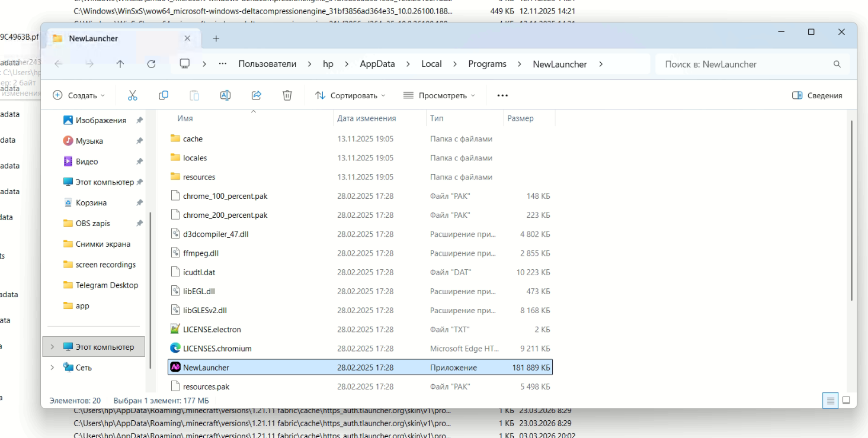Go up one folder level
Screen dimensions: 868x438
pos(120,64)
